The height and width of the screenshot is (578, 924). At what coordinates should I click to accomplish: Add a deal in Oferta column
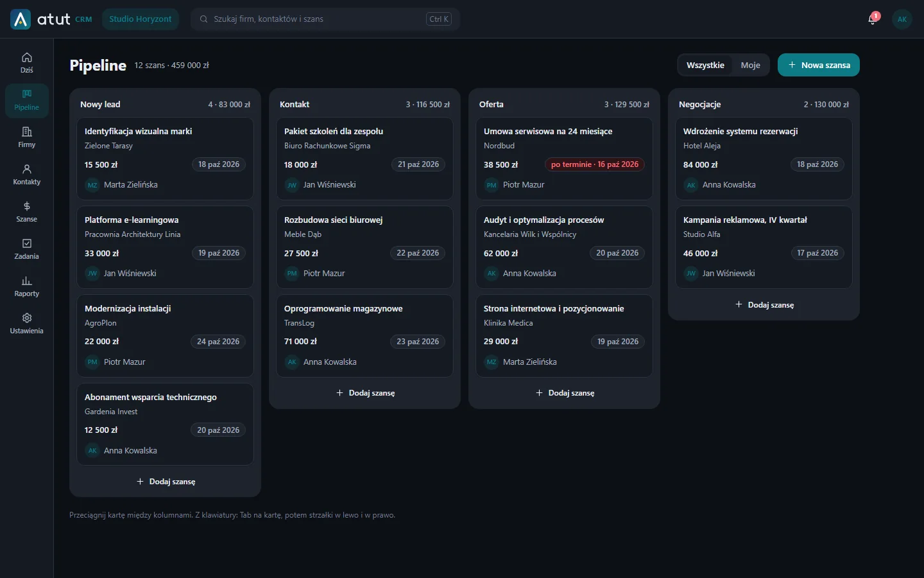point(565,393)
